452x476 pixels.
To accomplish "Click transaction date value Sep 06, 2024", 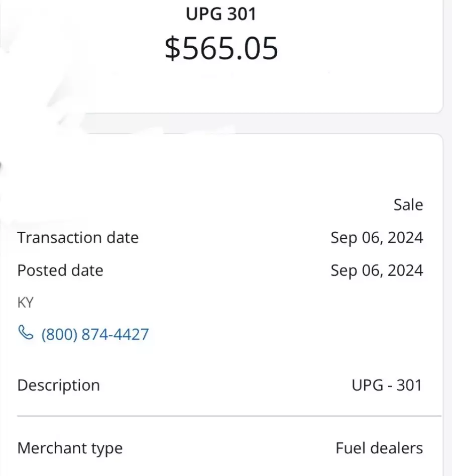I will point(377,238).
